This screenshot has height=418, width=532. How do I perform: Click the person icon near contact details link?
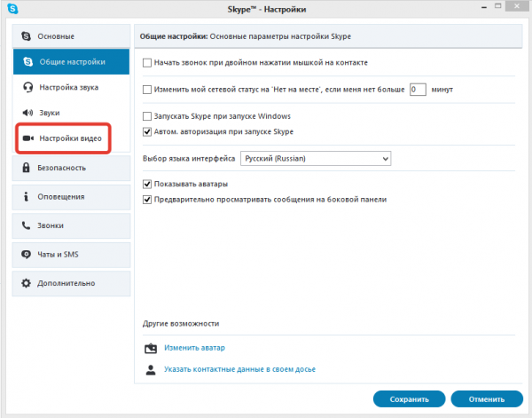(151, 370)
